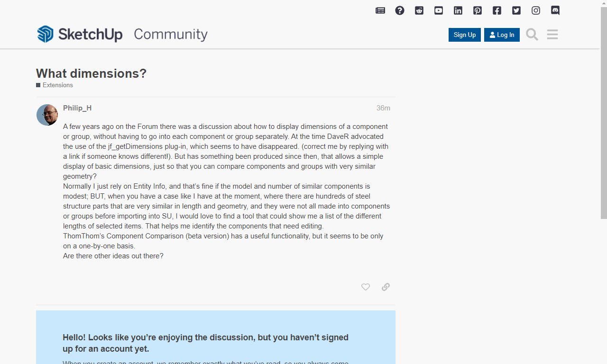
Task: Open the LinkedIn social icon
Action: [x=458, y=10]
